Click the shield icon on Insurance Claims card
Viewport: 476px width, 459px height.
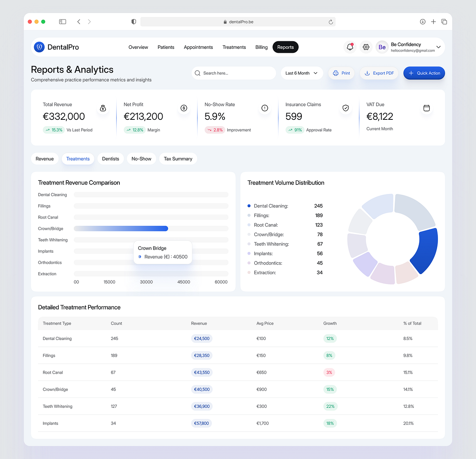click(x=345, y=108)
